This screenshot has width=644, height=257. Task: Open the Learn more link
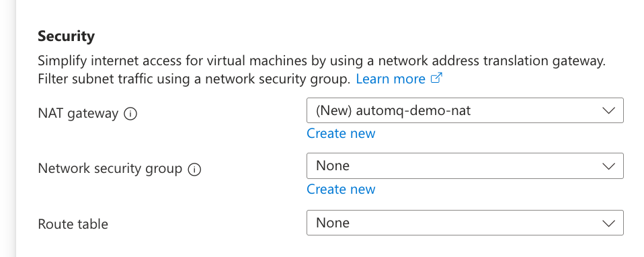pos(391,79)
